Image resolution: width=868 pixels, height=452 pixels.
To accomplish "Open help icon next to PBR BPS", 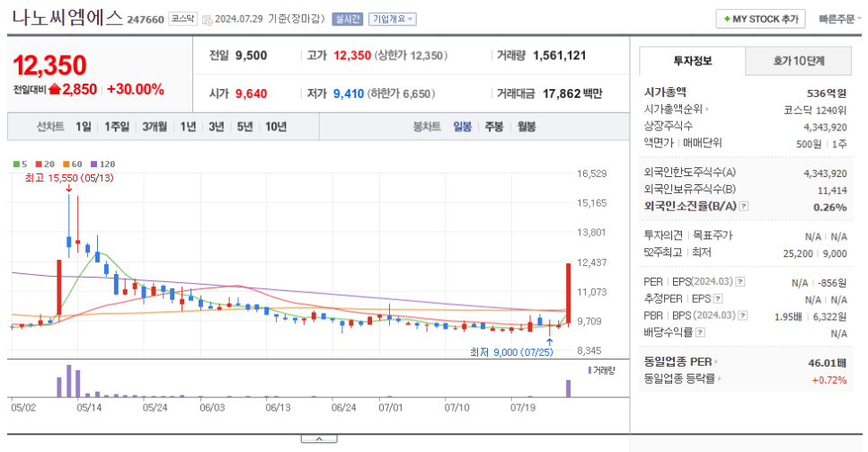I will tap(743, 315).
